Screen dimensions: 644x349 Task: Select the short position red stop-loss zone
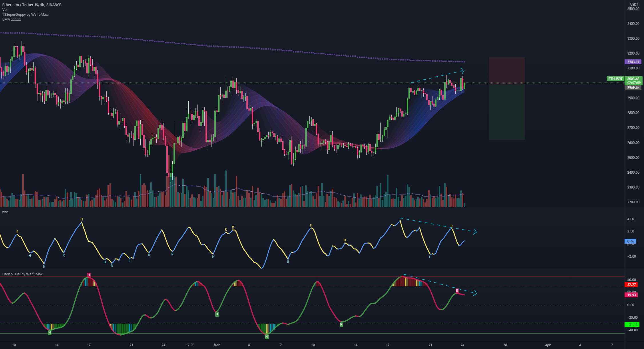point(507,71)
